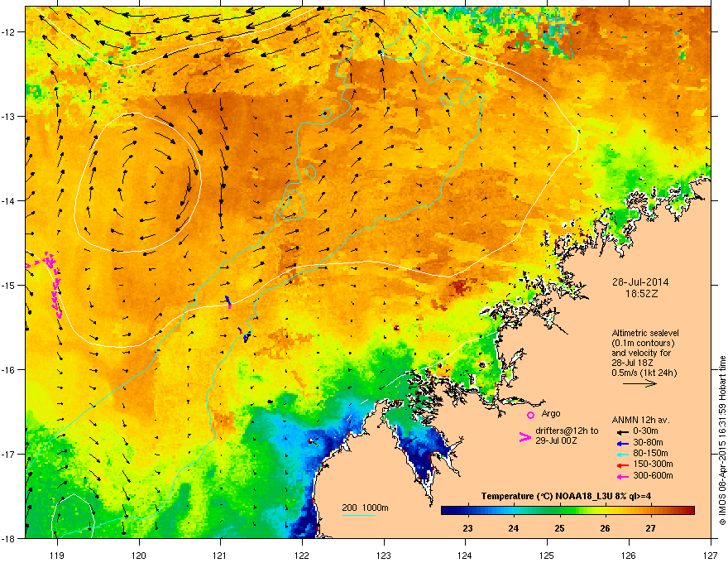This screenshot has width=728, height=563.
Task: Click the '(0.1m contours)' text
Action: coord(643,343)
